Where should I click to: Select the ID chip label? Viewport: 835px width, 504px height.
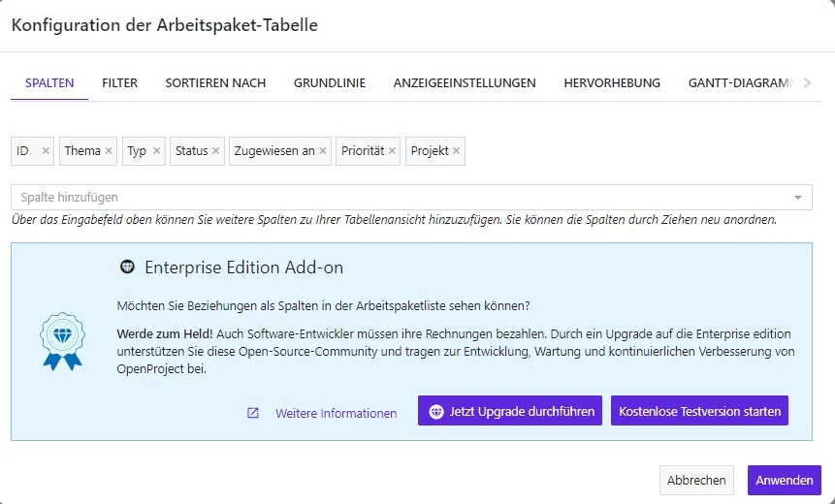tap(22, 151)
